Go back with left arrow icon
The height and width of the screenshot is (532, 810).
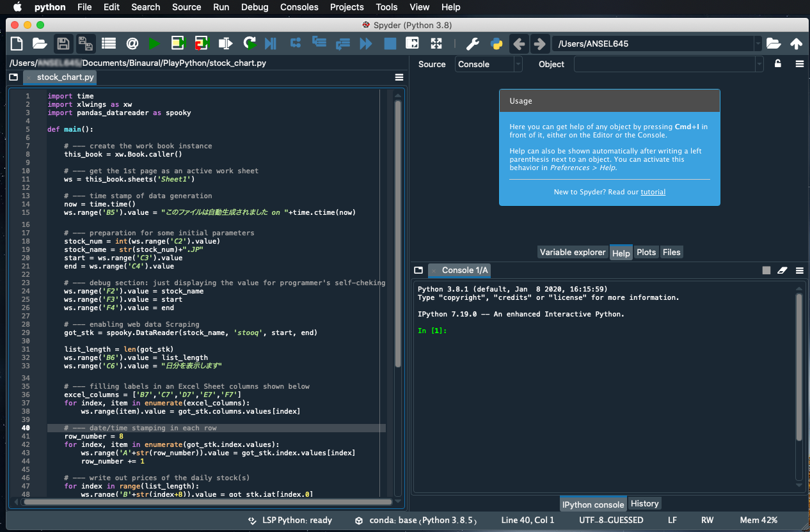(x=519, y=43)
